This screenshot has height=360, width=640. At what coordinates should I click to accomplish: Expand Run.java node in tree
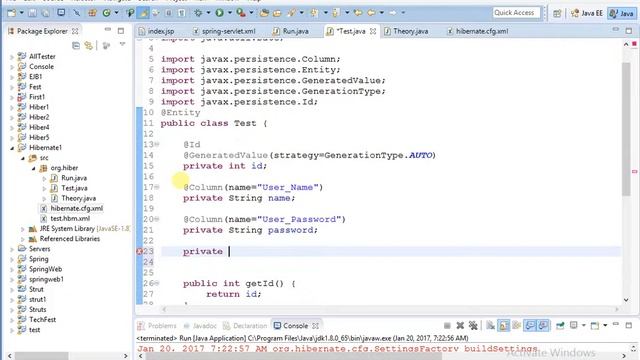44,178
